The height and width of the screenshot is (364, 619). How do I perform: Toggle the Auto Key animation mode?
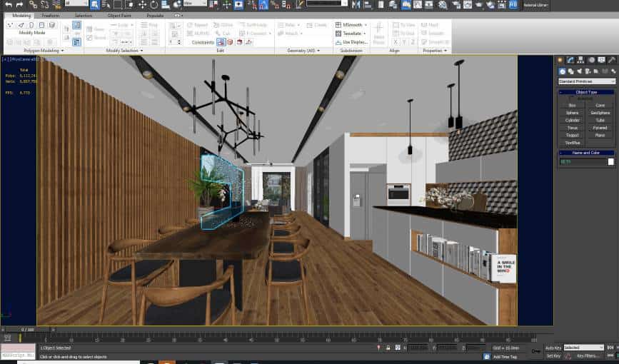click(553, 348)
